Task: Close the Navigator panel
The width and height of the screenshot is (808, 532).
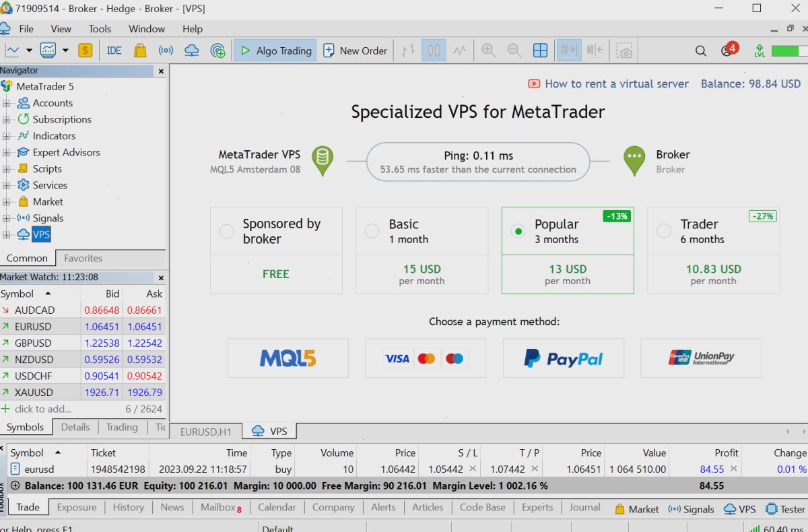Action: pos(161,71)
